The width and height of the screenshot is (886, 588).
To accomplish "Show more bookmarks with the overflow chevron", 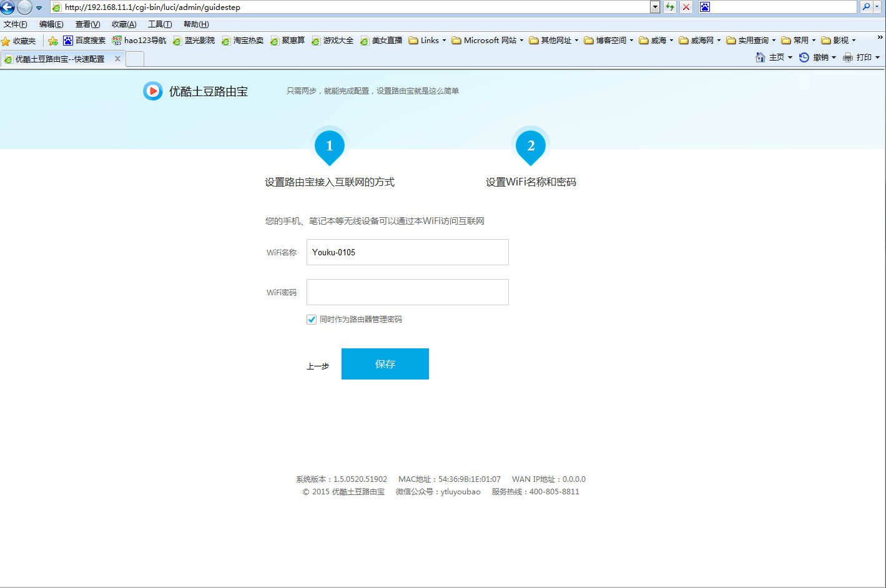I will 880,37.
